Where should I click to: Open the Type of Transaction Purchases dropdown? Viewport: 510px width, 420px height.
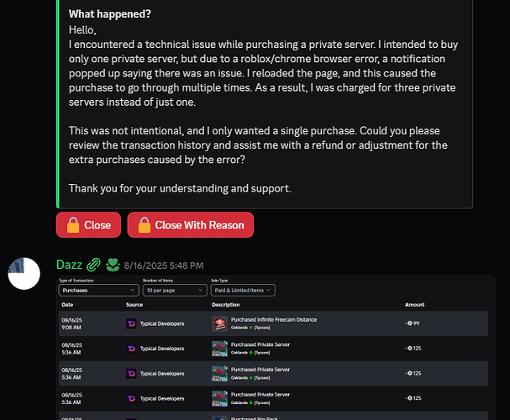point(94,290)
